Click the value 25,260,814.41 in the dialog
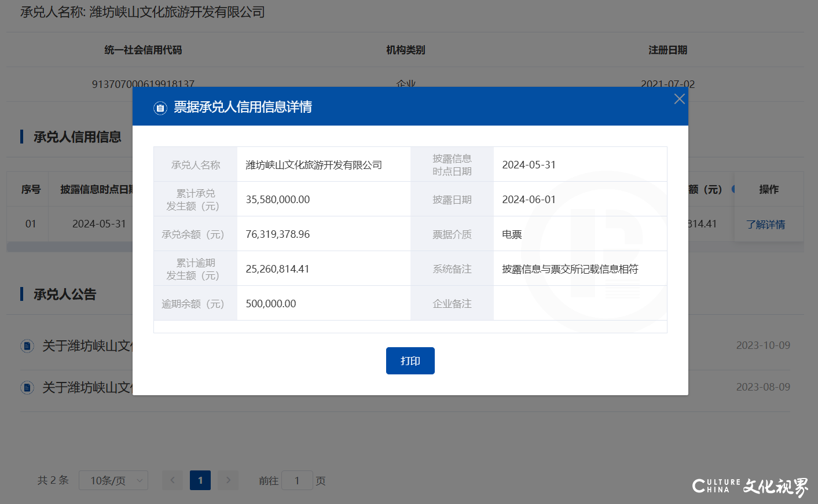The height and width of the screenshot is (504, 818). pos(277,269)
